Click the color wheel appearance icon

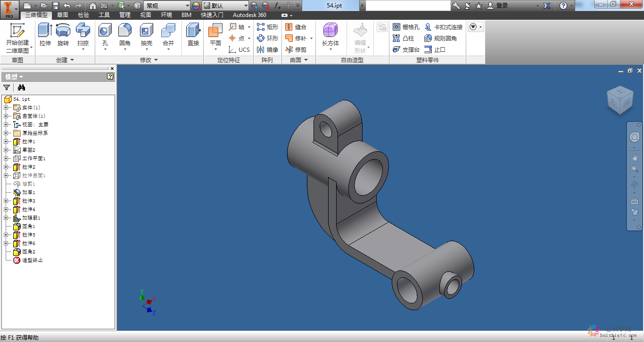point(196,6)
